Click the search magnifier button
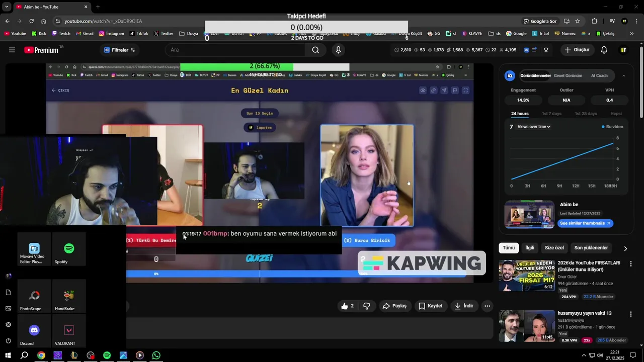 coord(315,50)
